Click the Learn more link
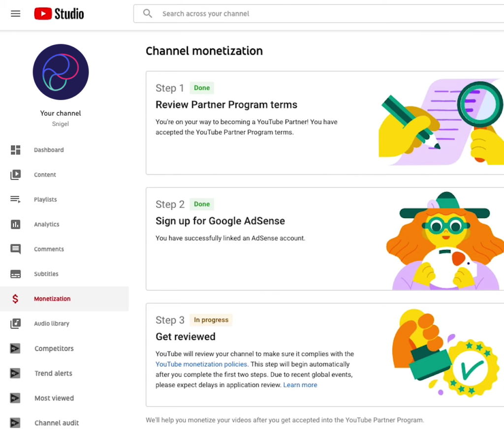The image size is (504, 432). [300, 385]
